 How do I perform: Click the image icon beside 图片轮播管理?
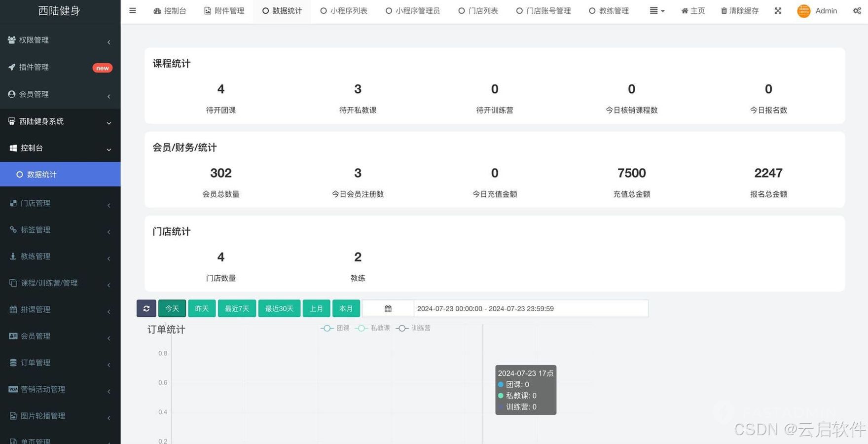[x=13, y=416]
